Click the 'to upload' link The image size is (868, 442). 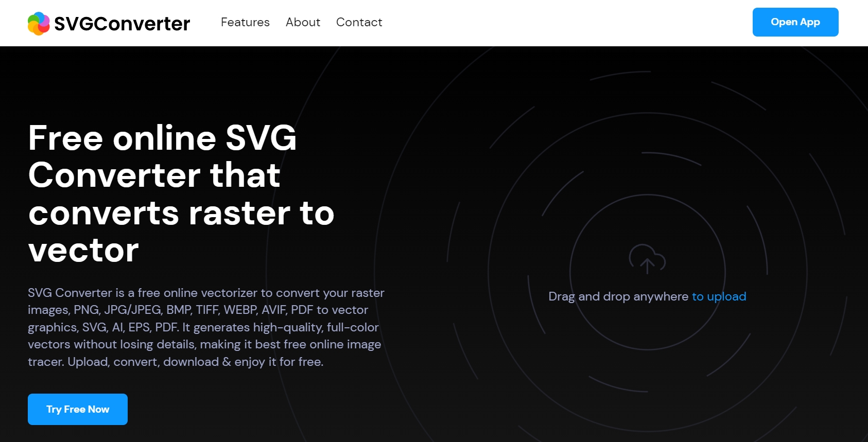coord(719,296)
